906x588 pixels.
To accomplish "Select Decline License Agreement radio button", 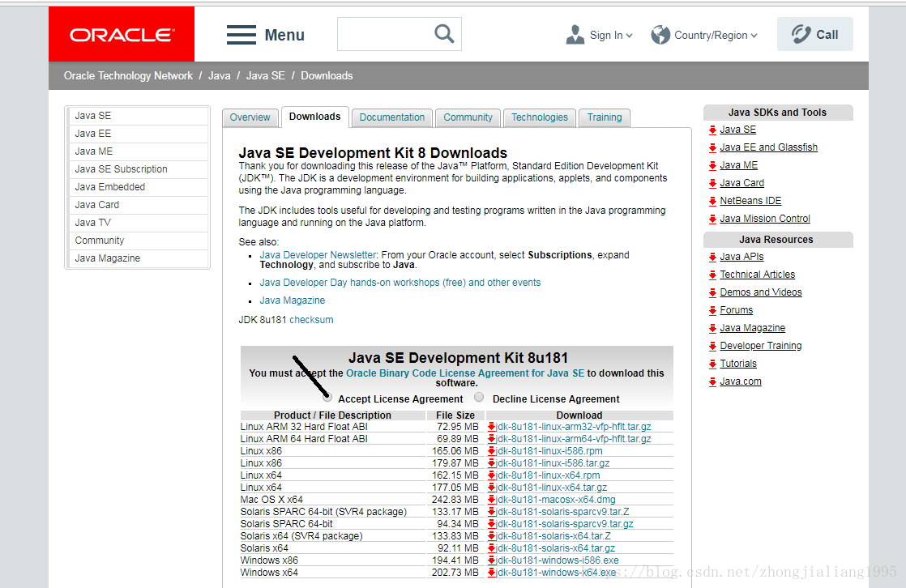I will 479,397.
